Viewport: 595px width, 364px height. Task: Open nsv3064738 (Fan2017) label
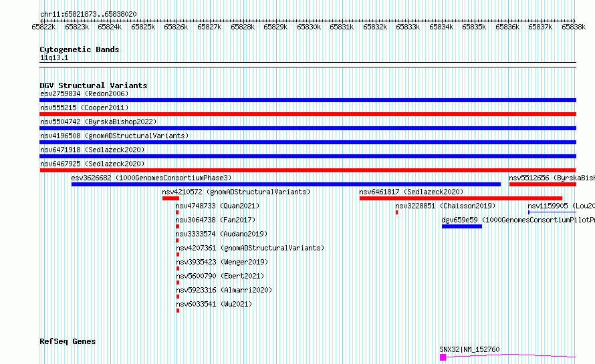[215, 220]
